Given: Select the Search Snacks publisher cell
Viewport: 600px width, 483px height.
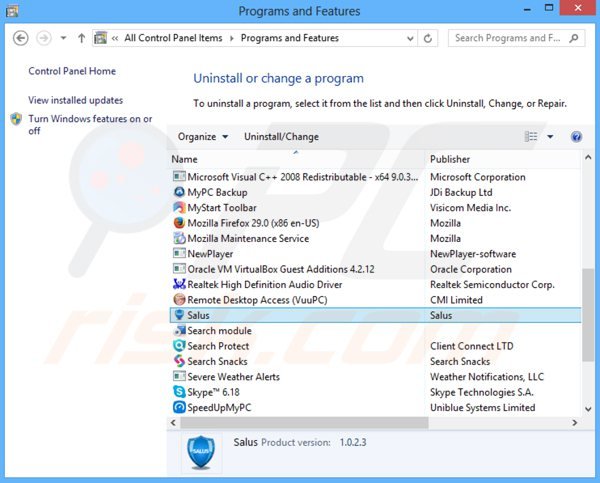Looking at the screenshot, I should [460, 361].
